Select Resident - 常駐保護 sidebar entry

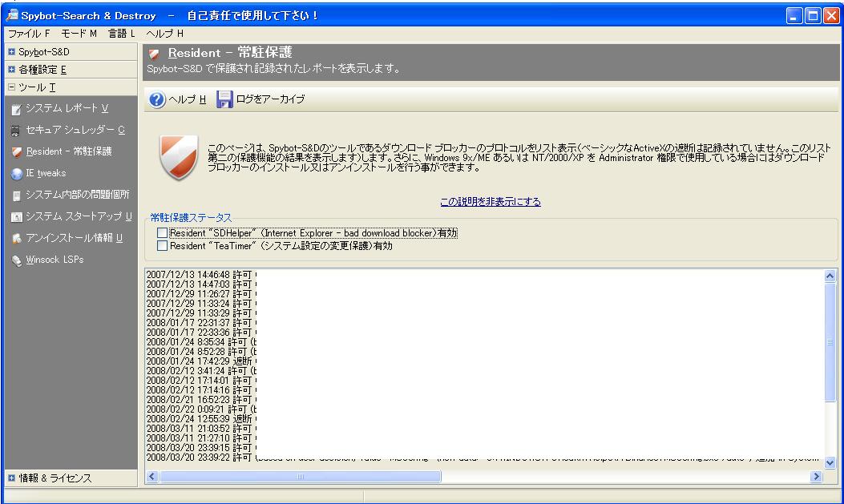click(69, 151)
